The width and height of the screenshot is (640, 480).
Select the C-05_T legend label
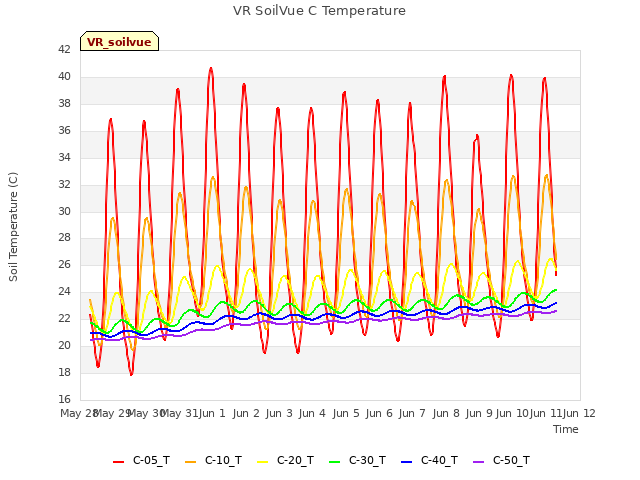click(x=151, y=460)
